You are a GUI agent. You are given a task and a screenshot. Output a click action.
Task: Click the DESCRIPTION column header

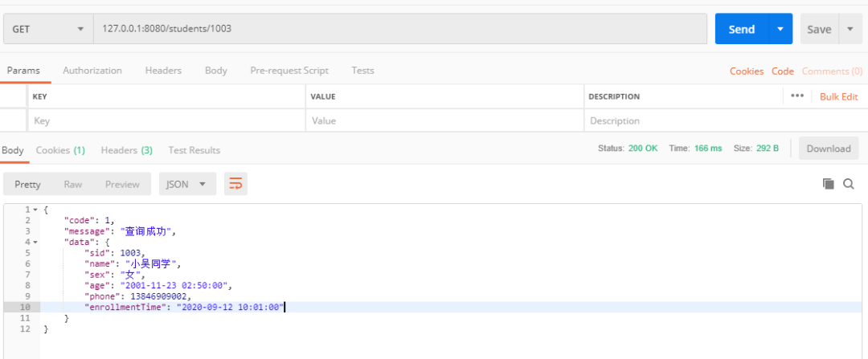click(614, 96)
